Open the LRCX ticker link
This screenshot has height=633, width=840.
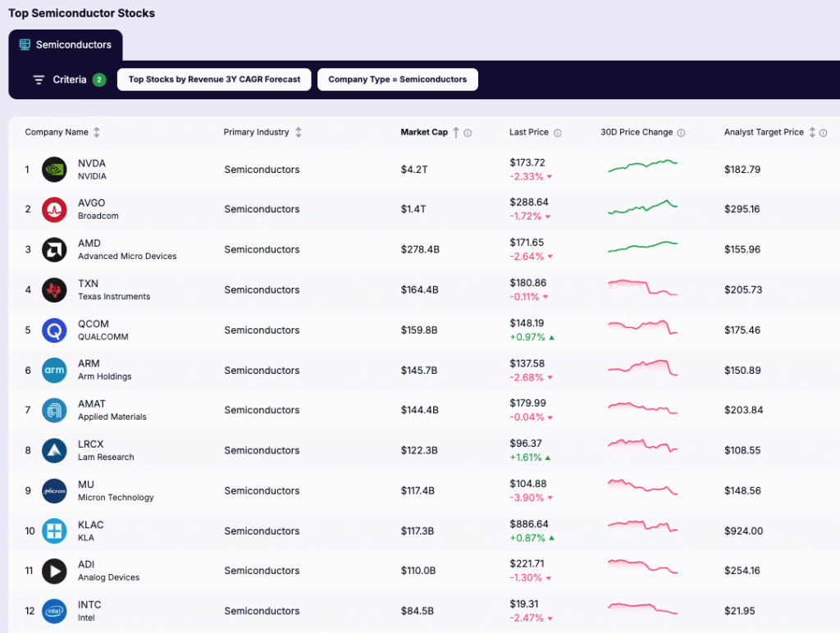(90, 444)
